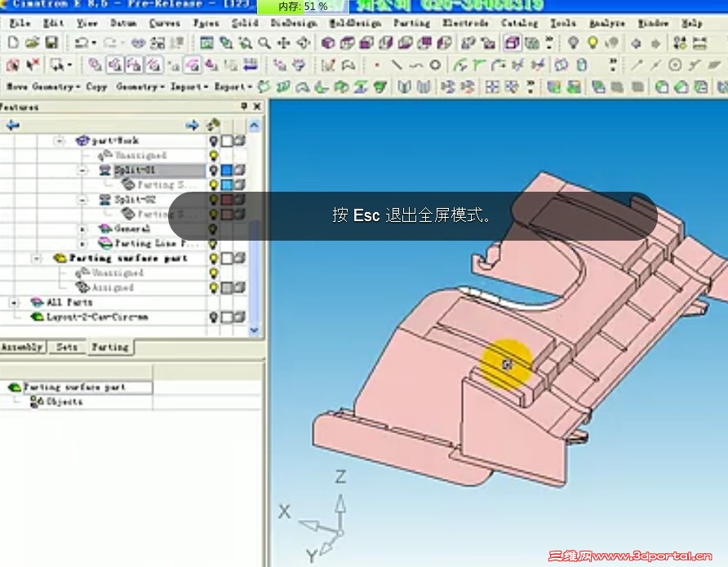Open the Analyze menu
Viewport: 728px width, 567px height.
(607, 23)
